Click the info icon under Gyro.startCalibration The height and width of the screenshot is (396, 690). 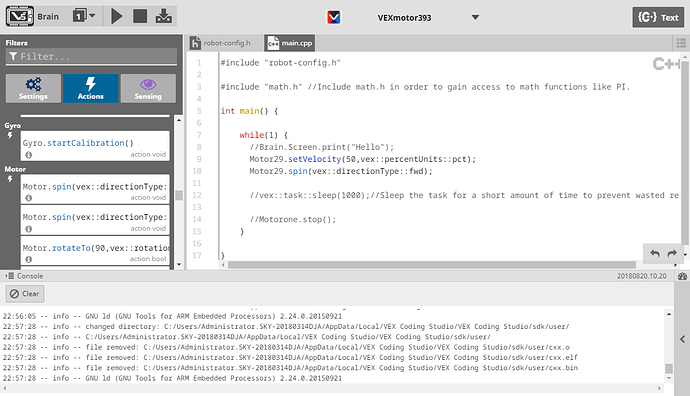coord(29,155)
